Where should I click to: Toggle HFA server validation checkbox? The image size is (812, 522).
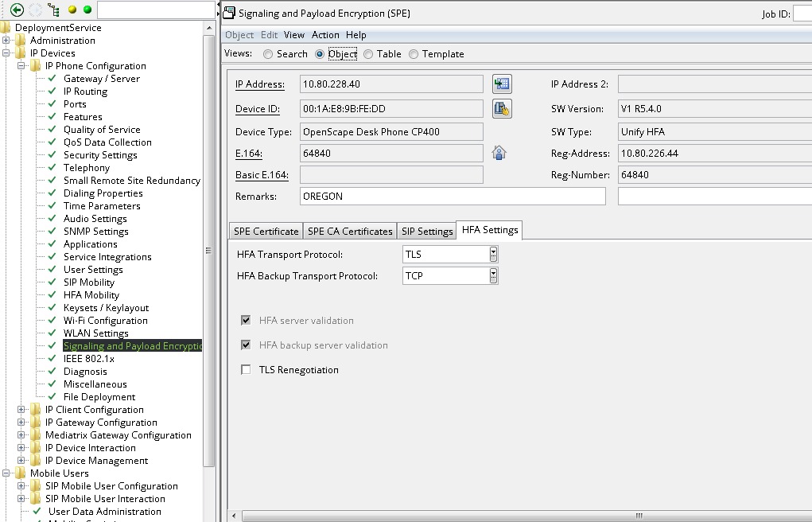246,321
